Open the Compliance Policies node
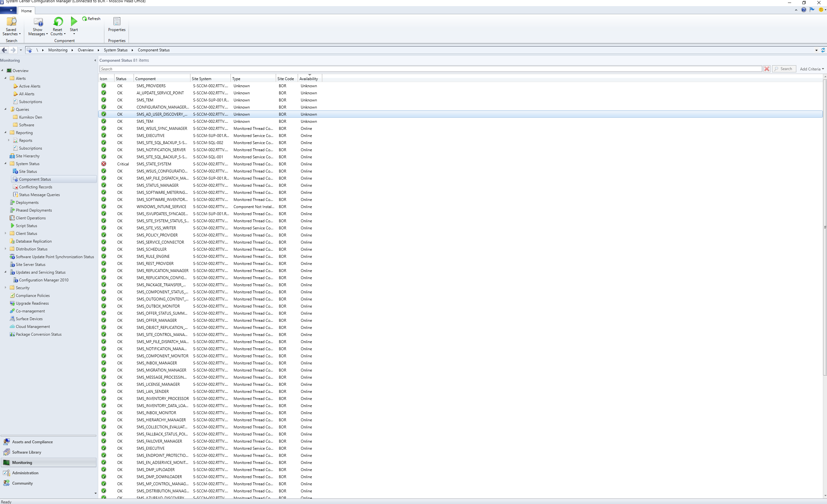Screen dimensions: 827x504 pyautogui.click(x=33, y=296)
